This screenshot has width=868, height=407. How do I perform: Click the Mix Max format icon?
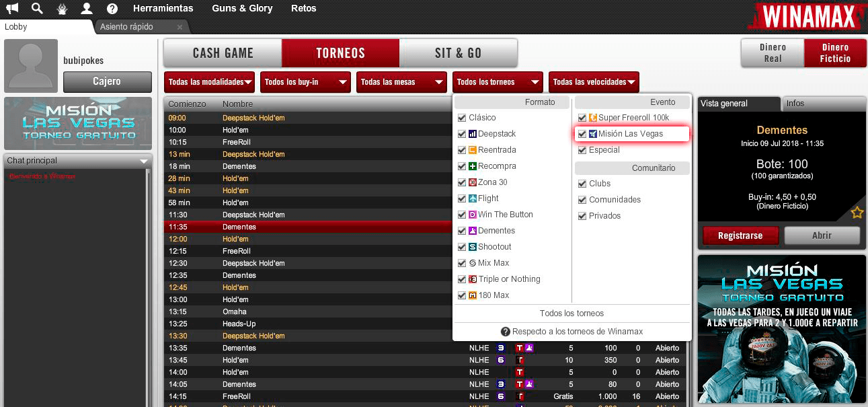[473, 263]
